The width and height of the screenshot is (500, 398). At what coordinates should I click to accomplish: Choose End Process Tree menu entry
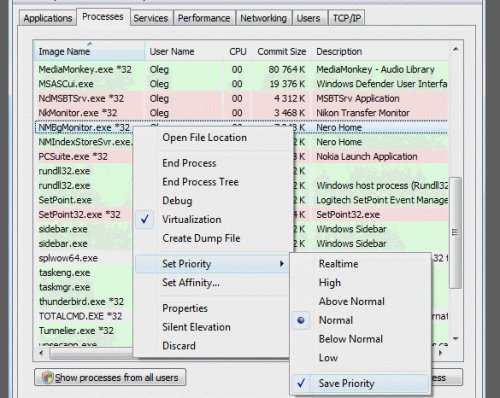pos(212,182)
